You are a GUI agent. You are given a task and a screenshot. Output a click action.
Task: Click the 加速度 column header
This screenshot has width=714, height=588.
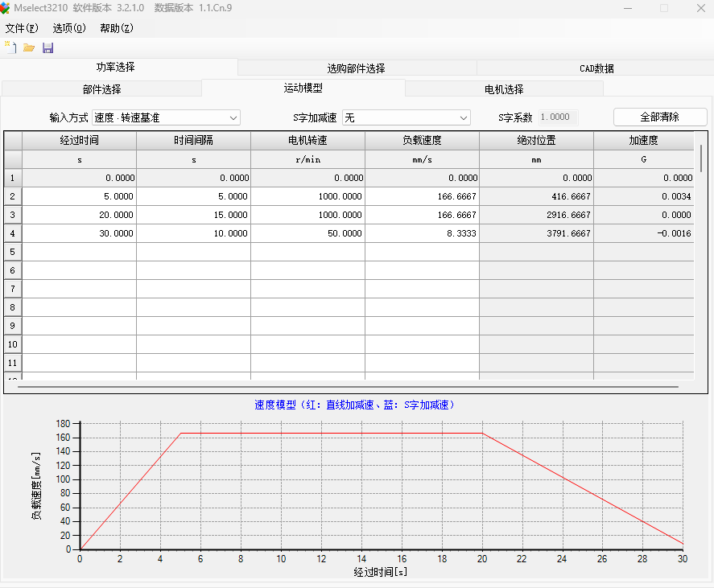tap(643, 141)
